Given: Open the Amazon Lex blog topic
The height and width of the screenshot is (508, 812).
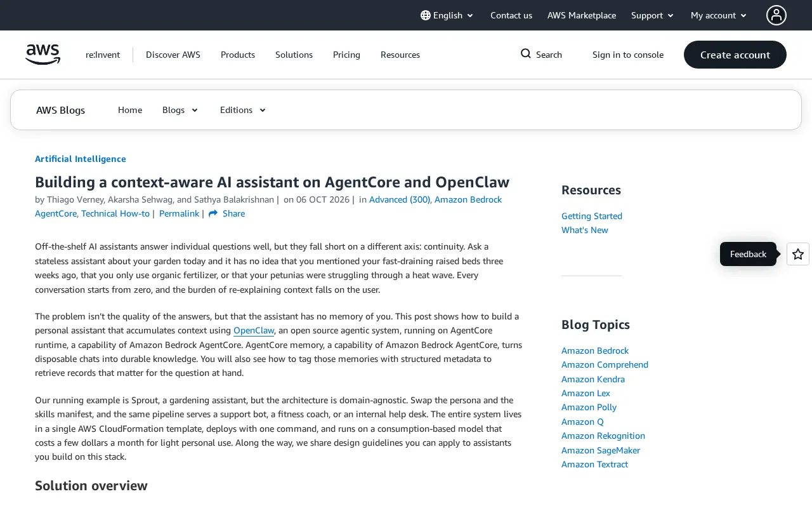Looking at the screenshot, I should coord(586,393).
